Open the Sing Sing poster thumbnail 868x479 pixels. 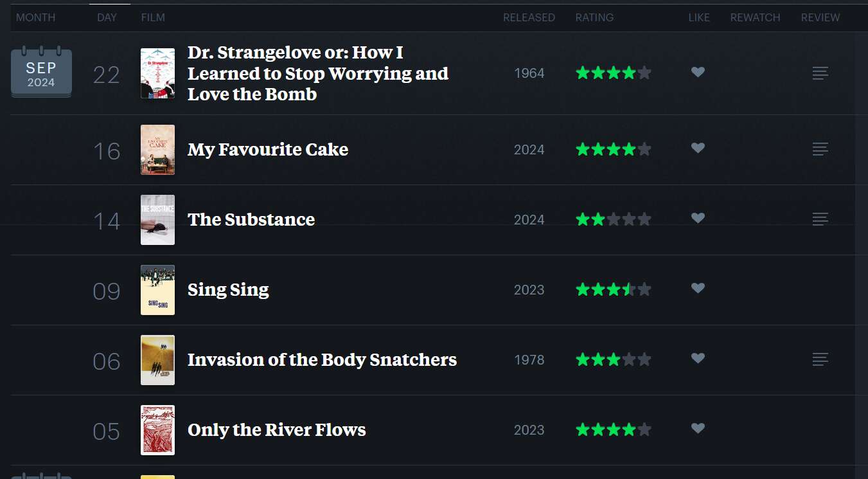pyautogui.click(x=157, y=290)
